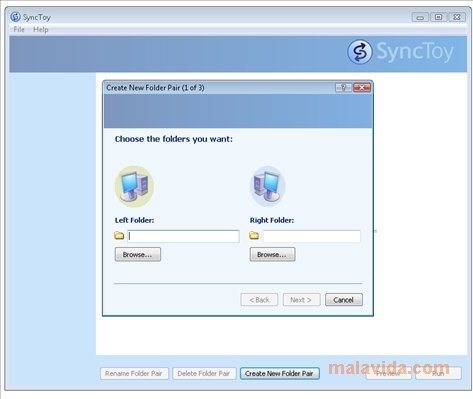Open the File menu
473x399 pixels.
pyautogui.click(x=19, y=30)
